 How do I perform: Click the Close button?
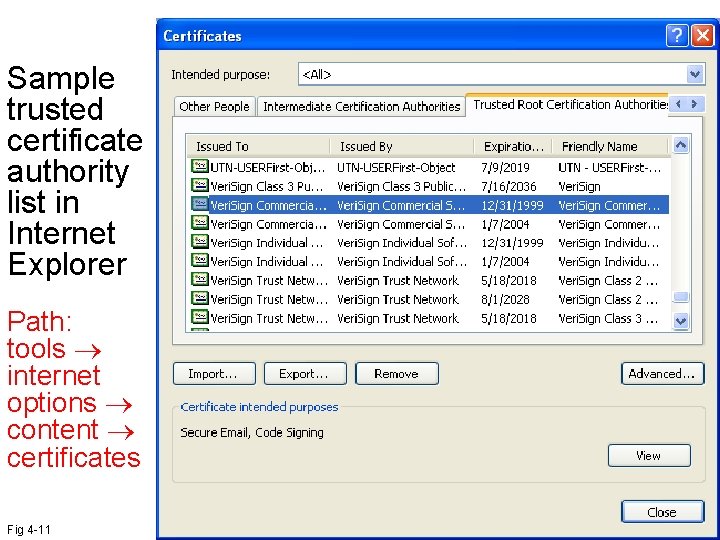(662, 512)
